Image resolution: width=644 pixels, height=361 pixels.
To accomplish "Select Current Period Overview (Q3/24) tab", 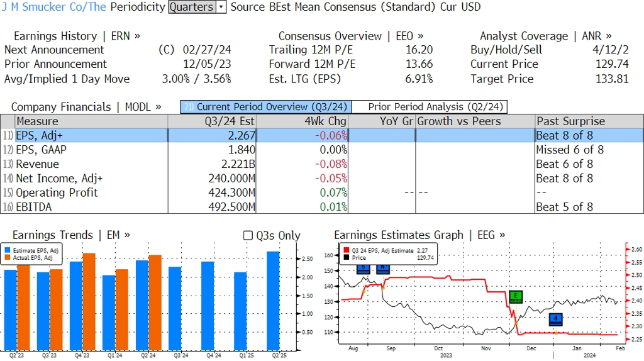I will (x=266, y=107).
